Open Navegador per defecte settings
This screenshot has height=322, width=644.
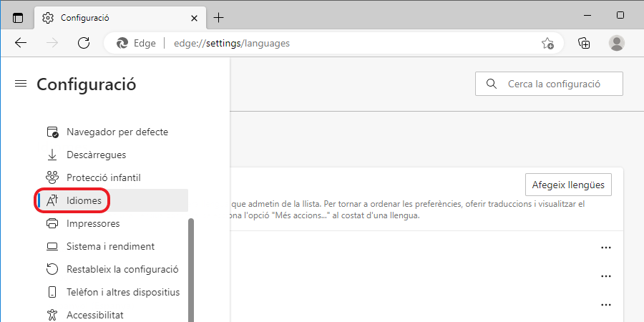pyautogui.click(x=117, y=132)
